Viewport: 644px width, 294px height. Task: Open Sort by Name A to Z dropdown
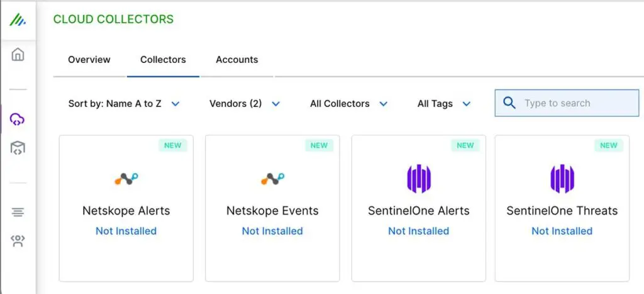(124, 104)
